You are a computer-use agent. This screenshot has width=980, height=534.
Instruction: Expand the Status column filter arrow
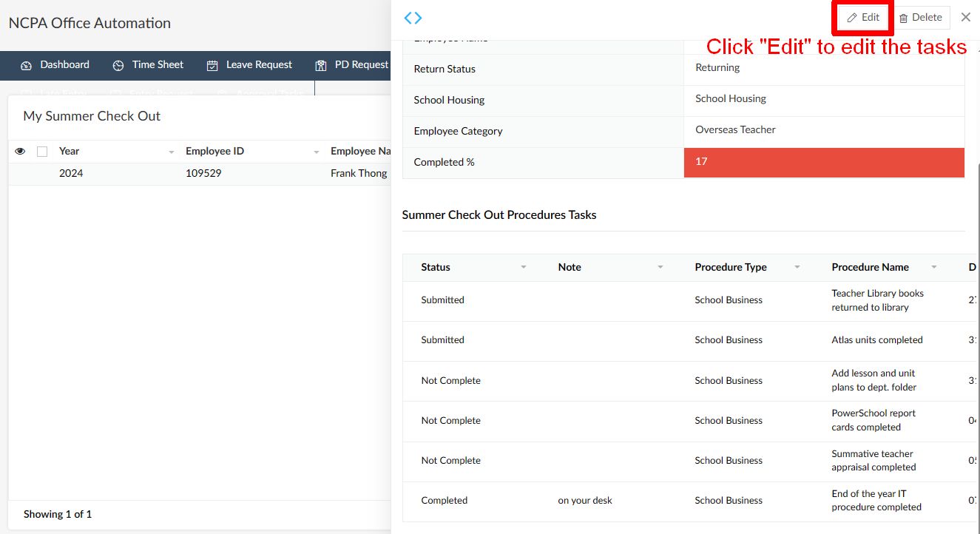point(524,267)
